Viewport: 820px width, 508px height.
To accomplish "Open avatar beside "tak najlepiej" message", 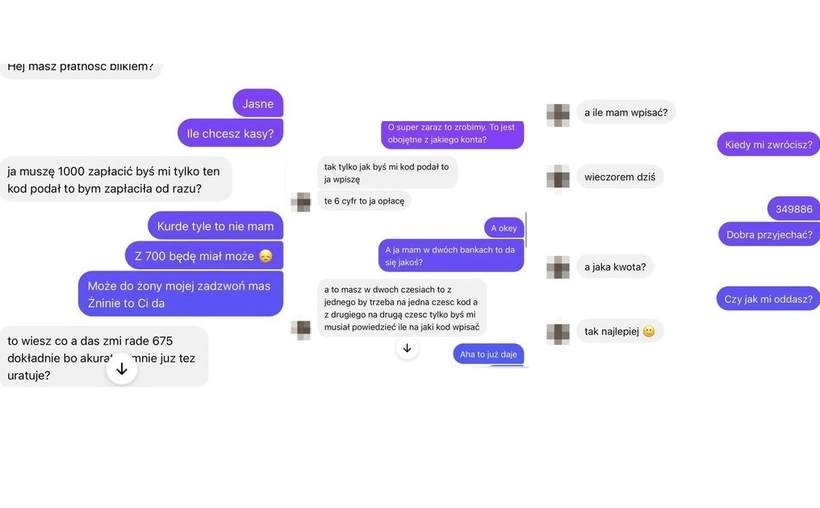I will pyautogui.click(x=558, y=333).
